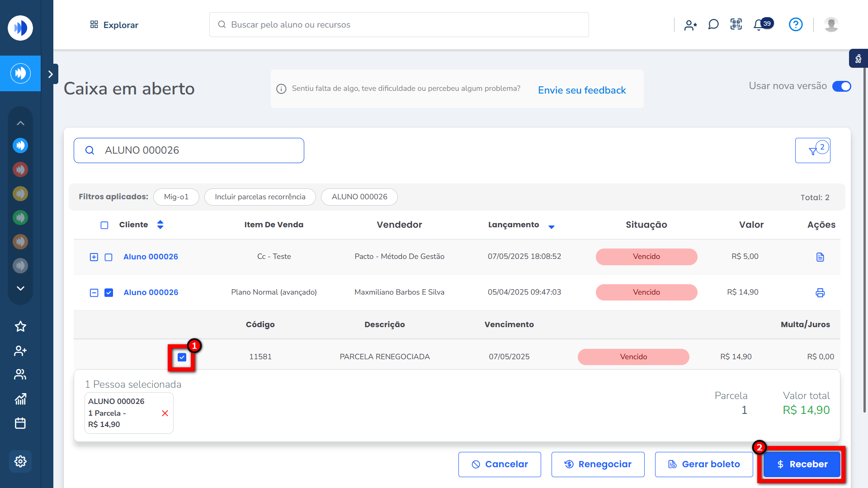The image size is (868, 488).
Task: Sort by Lançamento column arrow
Action: [x=552, y=227]
